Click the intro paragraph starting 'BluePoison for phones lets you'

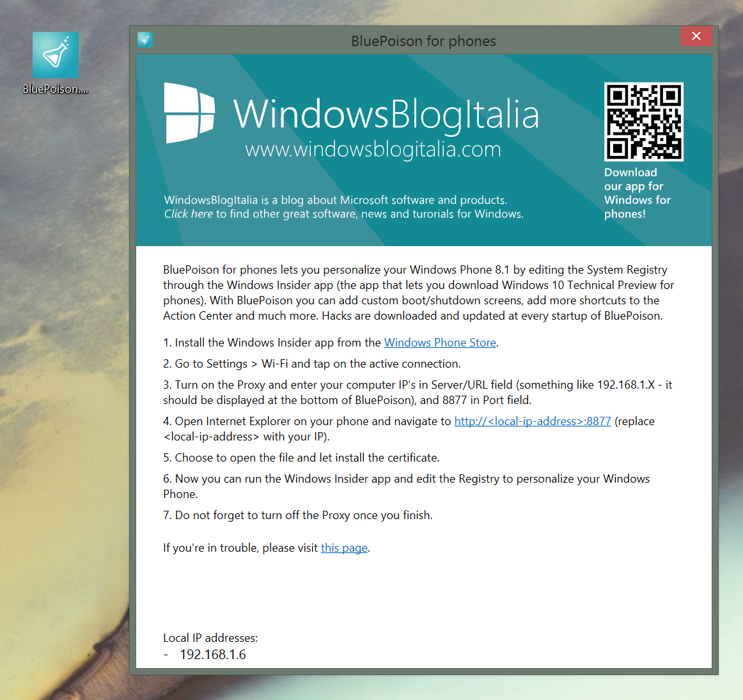click(418, 293)
